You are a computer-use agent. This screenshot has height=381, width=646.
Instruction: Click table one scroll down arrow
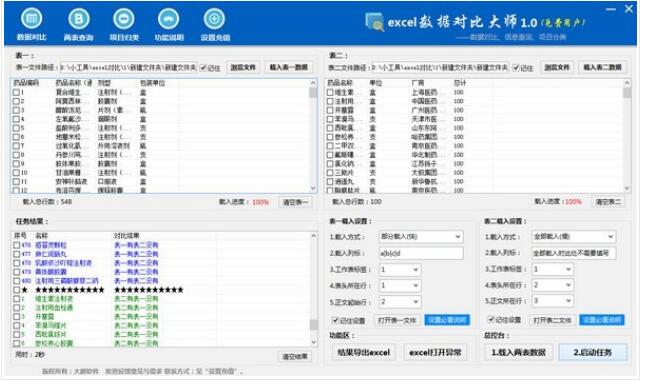tap(313, 189)
